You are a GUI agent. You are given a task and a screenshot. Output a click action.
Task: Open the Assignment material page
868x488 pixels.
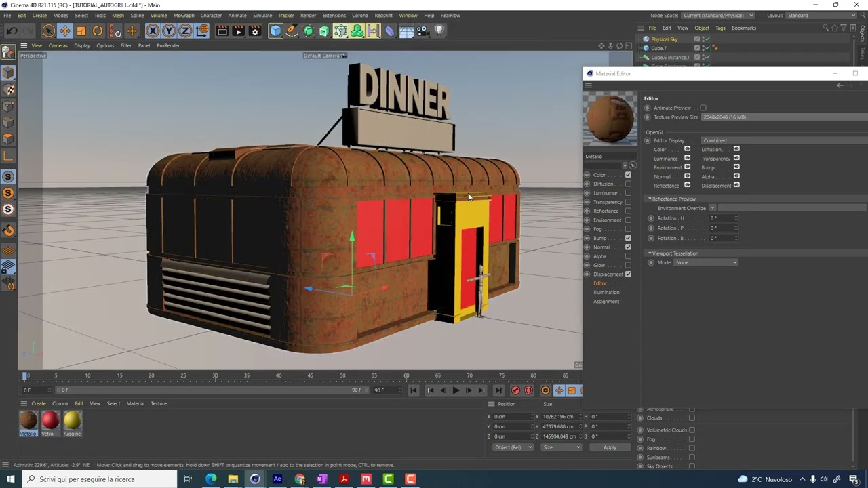(x=606, y=302)
